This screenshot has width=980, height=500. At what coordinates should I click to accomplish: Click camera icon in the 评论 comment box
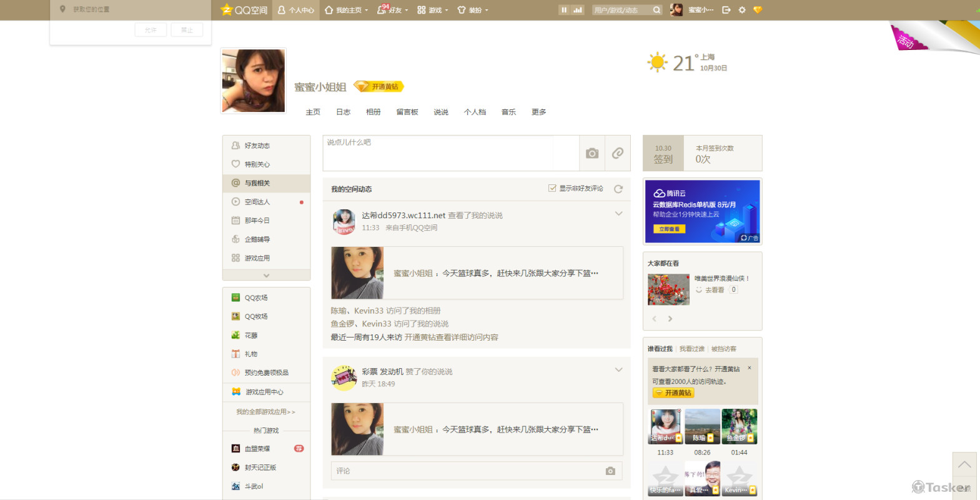(x=610, y=471)
